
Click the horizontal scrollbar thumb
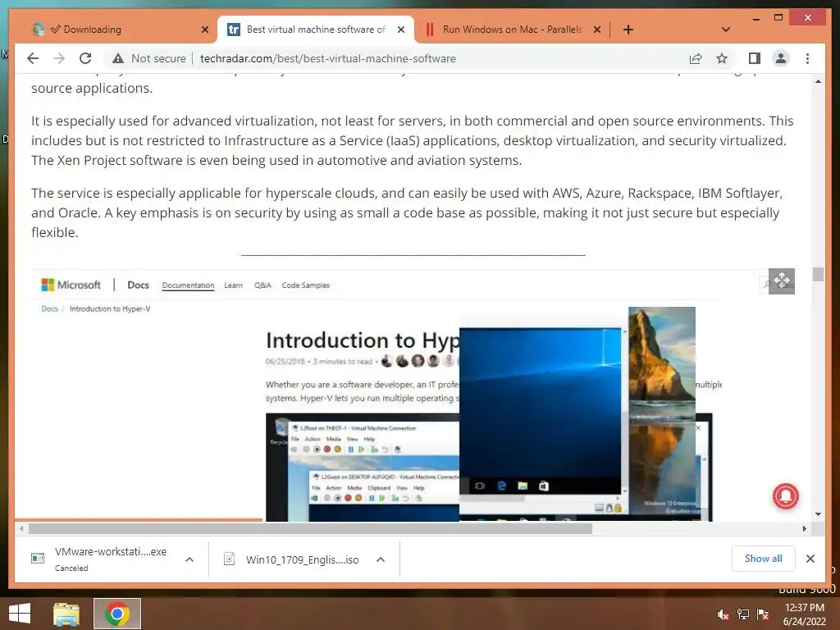[x=310, y=529]
